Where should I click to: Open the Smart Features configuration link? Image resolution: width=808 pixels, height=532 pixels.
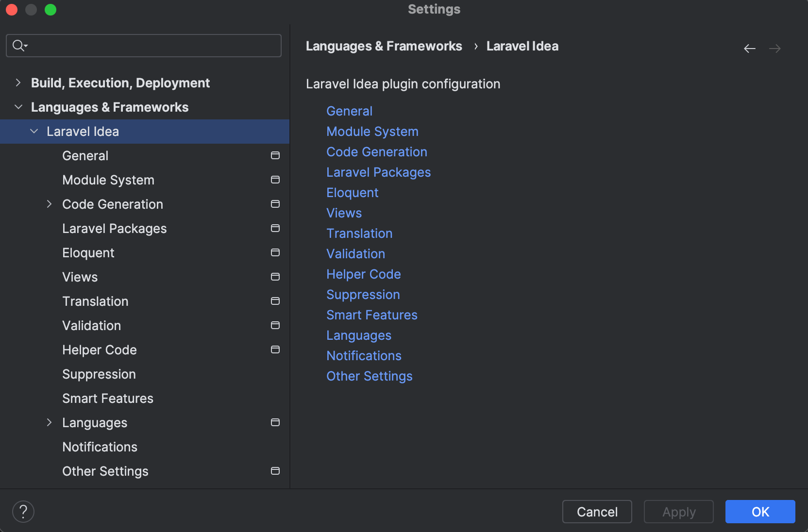pyautogui.click(x=372, y=315)
